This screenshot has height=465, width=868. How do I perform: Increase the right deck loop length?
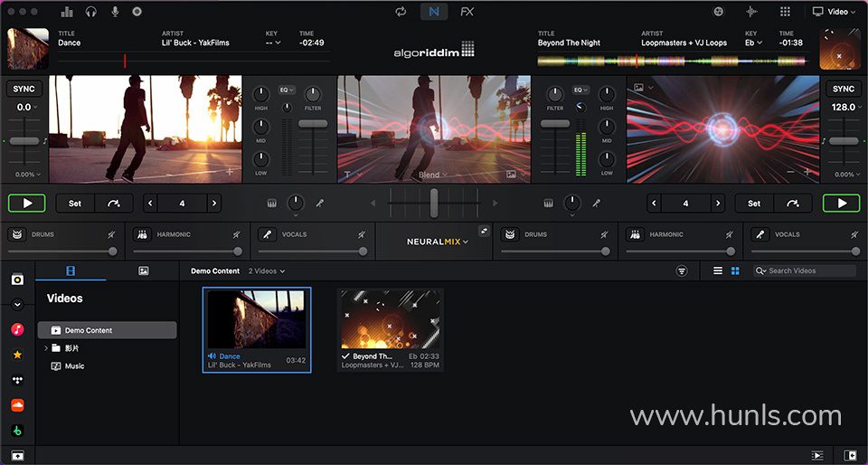[x=718, y=204]
